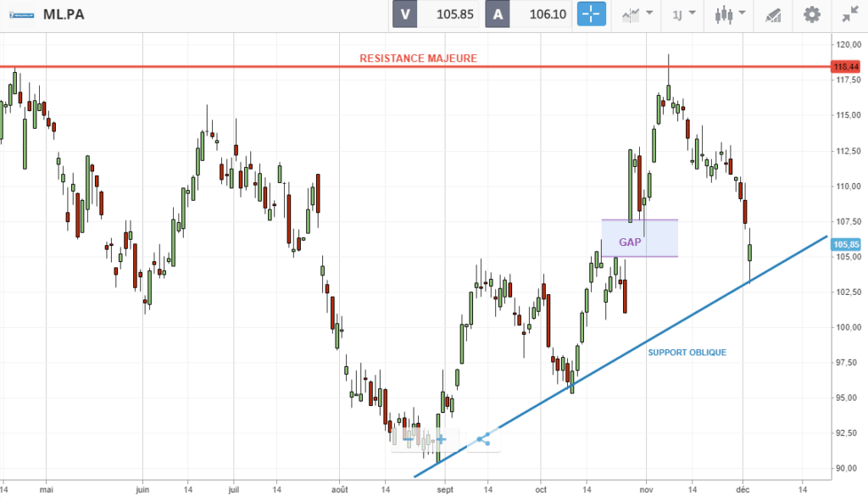Zoom out with the chart minus button
868x501 pixels.
(x=409, y=440)
